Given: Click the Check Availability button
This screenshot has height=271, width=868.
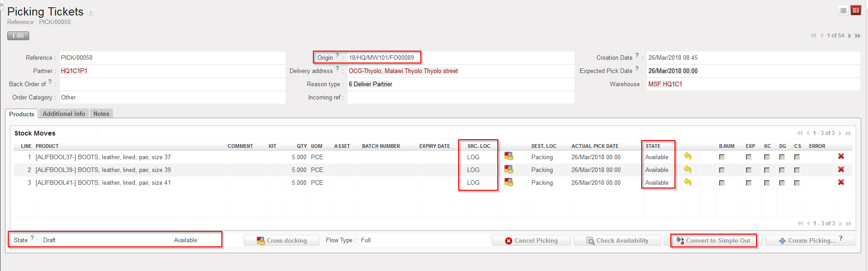Looking at the screenshot, I should tap(617, 240).
